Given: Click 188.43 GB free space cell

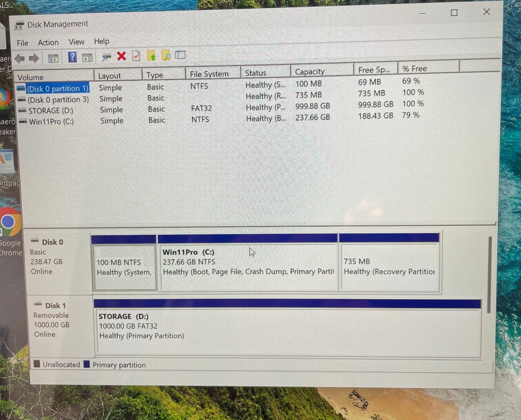Looking at the screenshot, I should pos(375,116).
